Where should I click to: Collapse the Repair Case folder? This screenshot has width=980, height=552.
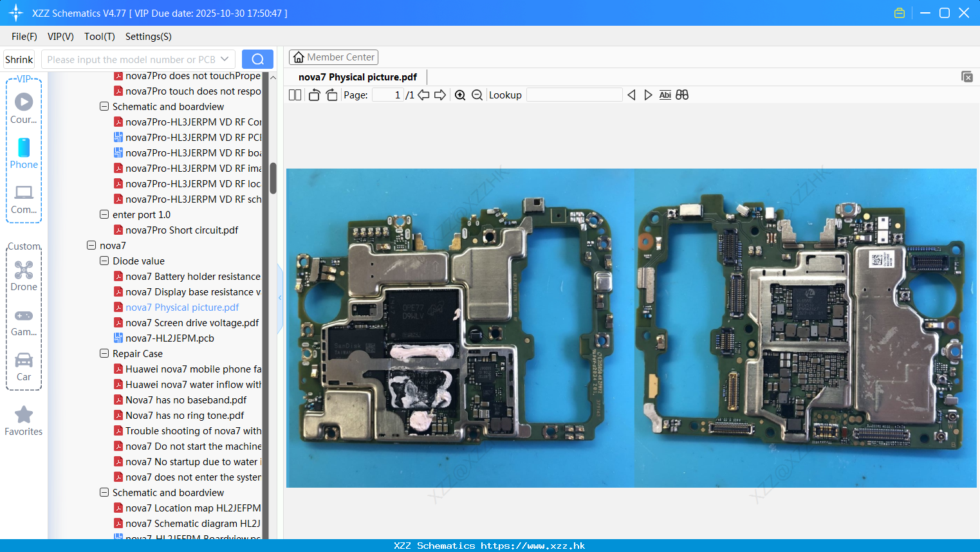104,353
